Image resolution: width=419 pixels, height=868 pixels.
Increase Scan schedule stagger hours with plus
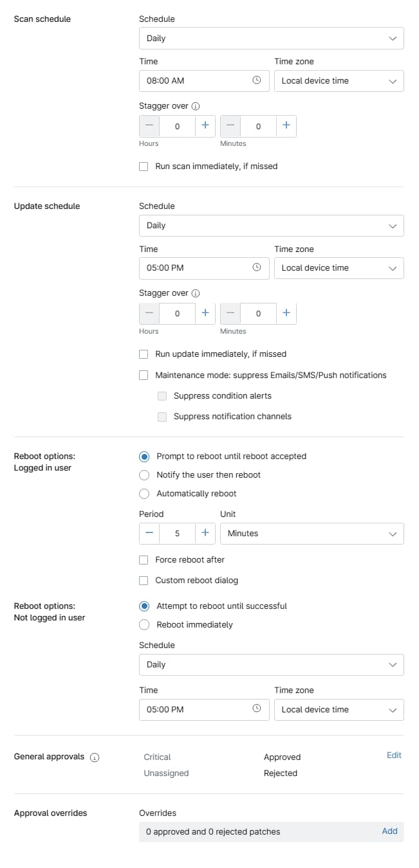[x=205, y=126]
